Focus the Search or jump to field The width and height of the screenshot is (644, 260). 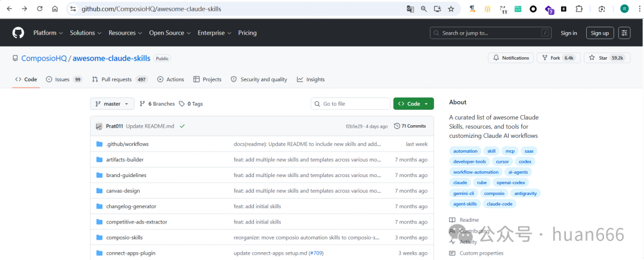[491, 33]
